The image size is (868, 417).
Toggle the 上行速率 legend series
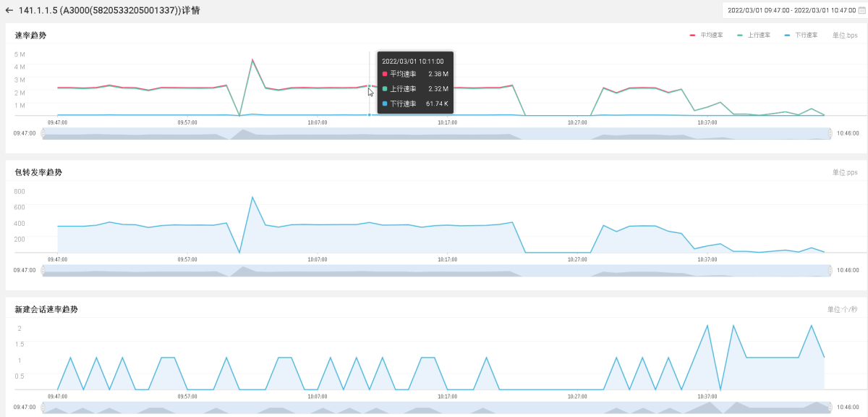coord(754,35)
